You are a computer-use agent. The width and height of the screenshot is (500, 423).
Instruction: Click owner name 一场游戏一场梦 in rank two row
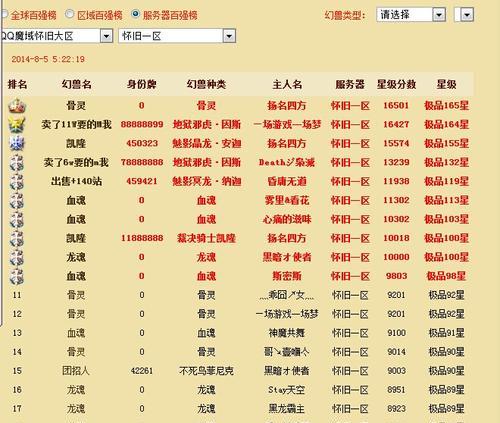(287, 125)
